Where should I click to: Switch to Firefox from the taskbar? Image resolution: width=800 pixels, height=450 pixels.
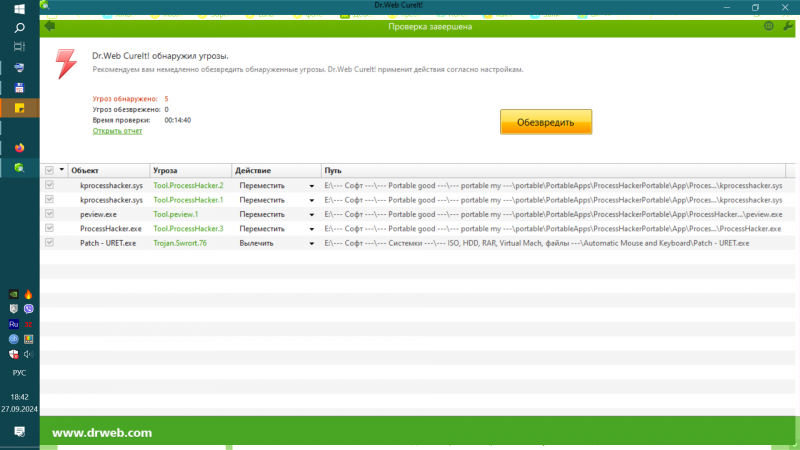click(19, 148)
